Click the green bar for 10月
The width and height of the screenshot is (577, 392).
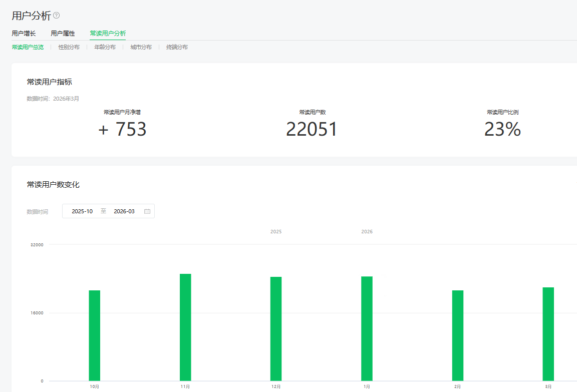pos(95,335)
